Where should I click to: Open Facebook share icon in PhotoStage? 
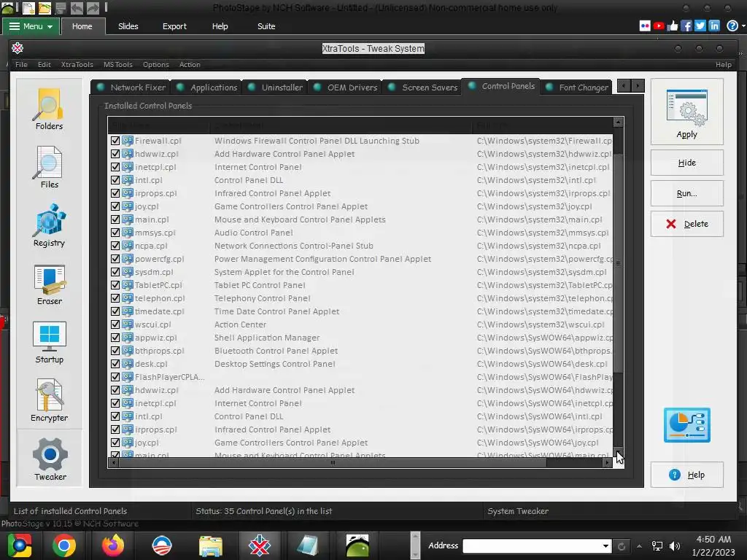[x=686, y=26]
